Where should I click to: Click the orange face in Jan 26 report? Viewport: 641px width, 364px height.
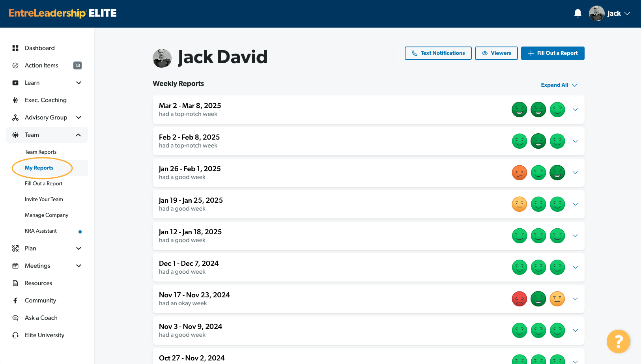519,173
